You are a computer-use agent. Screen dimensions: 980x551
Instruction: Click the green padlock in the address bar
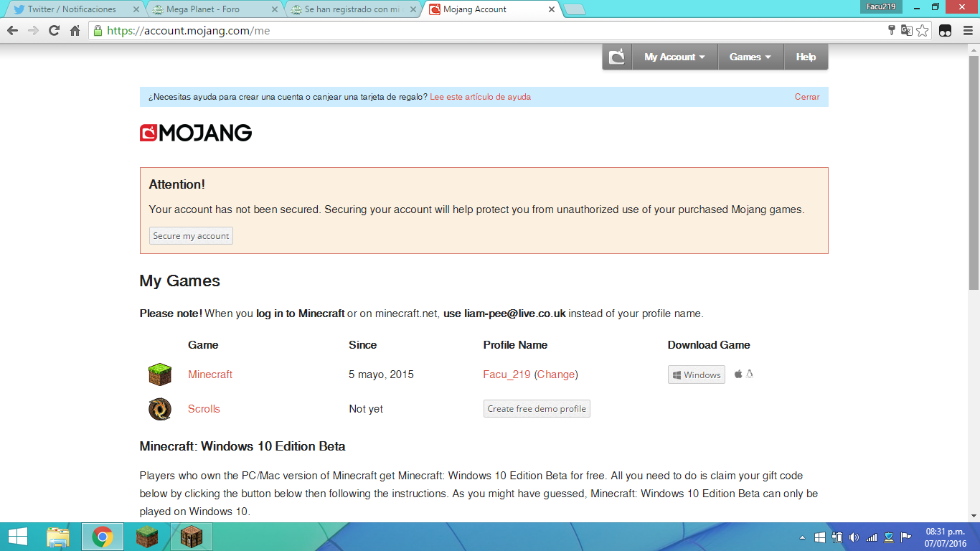(98, 31)
